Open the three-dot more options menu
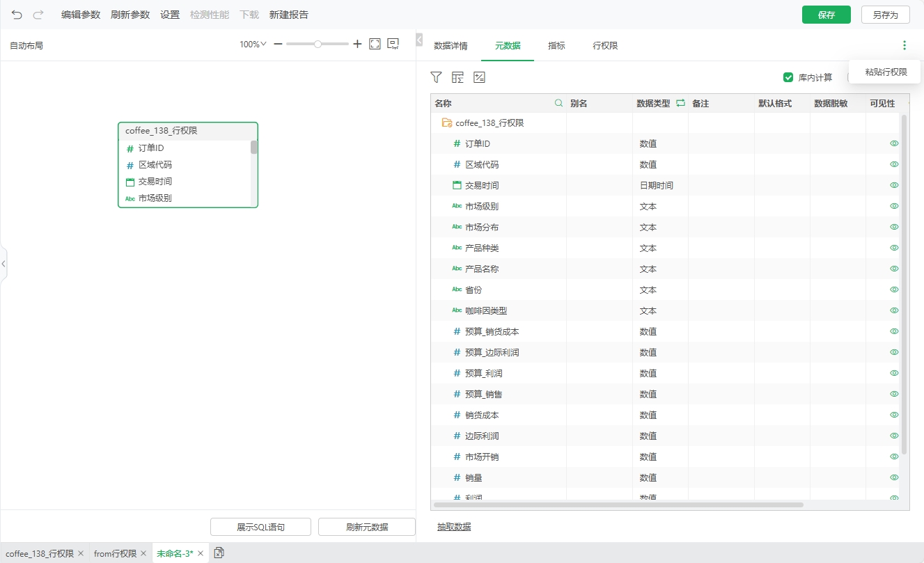 (904, 45)
